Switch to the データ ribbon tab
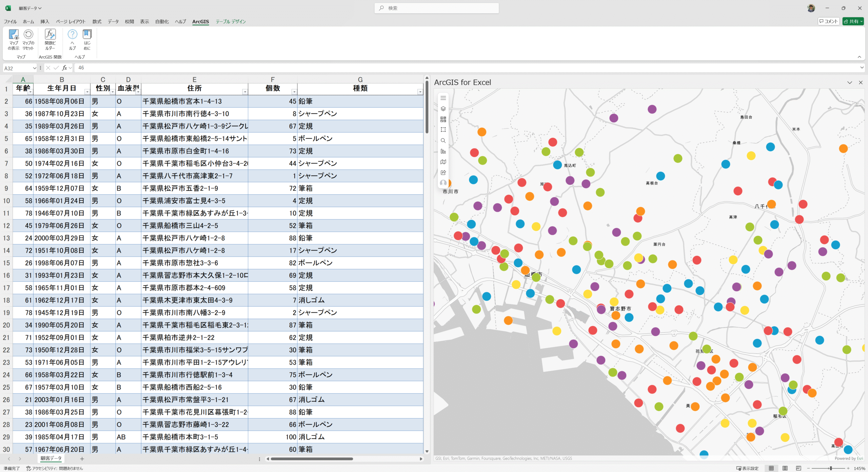 [113, 21]
